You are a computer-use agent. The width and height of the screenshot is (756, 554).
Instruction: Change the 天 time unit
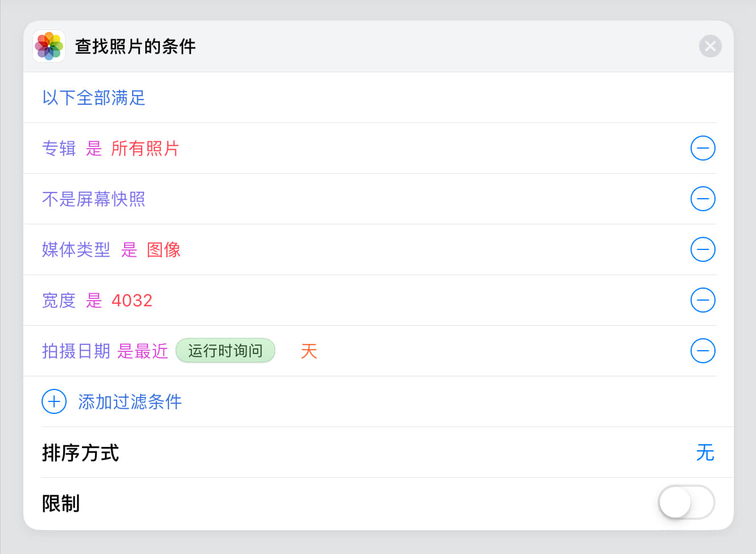[309, 351]
